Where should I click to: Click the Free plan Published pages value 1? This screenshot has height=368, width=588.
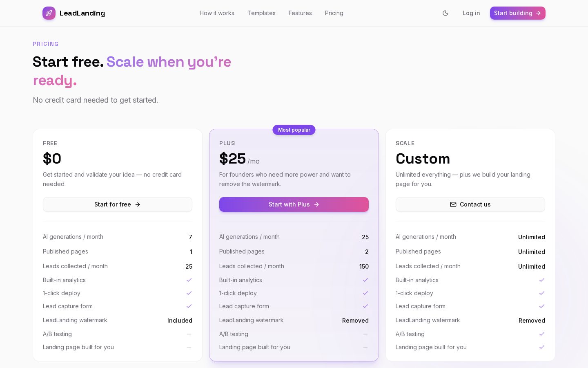[x=191, y=252]
